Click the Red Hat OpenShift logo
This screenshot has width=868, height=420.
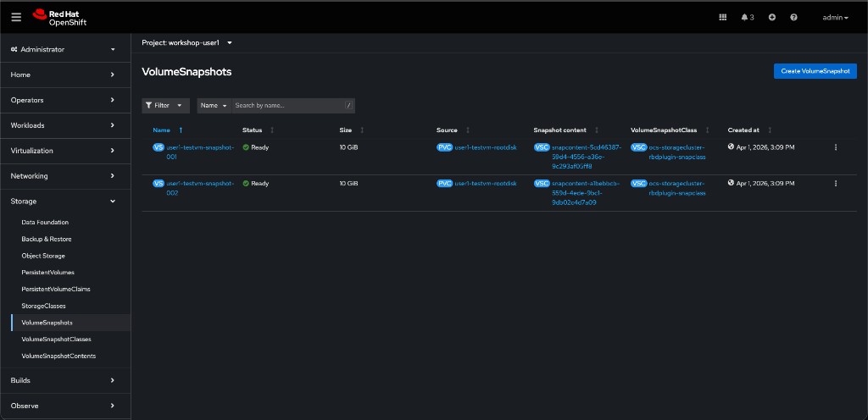pyautogui.click(x=60, y=18)
